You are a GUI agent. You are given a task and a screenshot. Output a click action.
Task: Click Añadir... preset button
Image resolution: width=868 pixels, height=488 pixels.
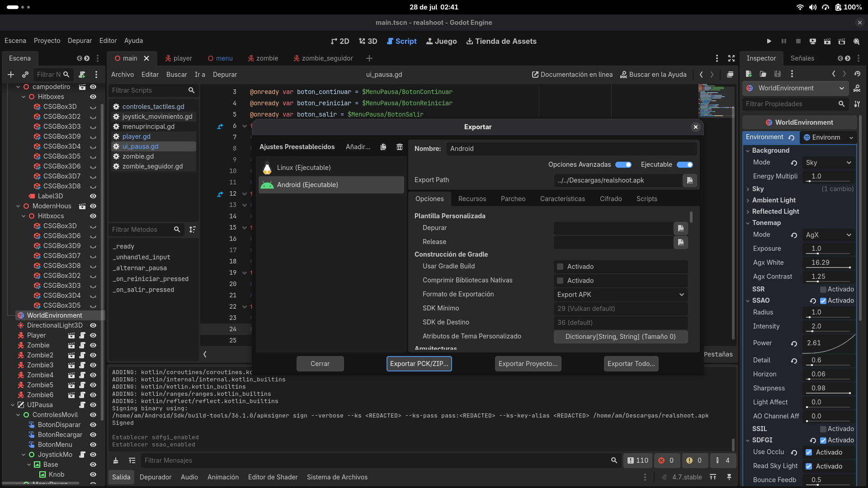[358, 147]
